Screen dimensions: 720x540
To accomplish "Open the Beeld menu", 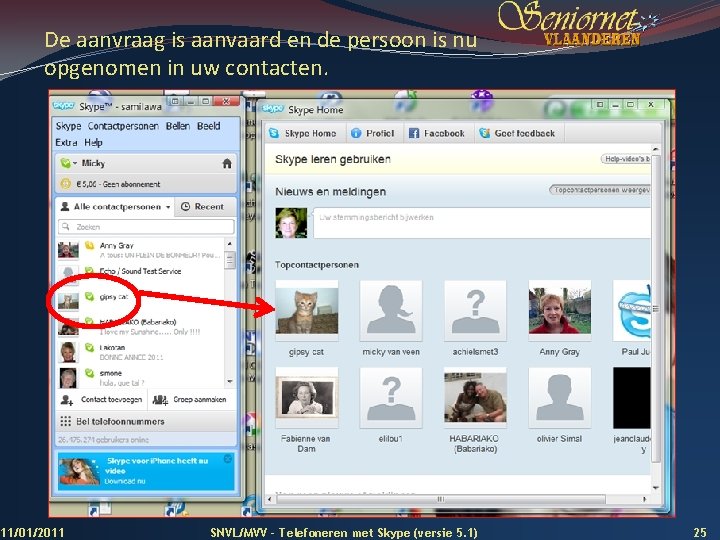I will (x=208, y=126).
